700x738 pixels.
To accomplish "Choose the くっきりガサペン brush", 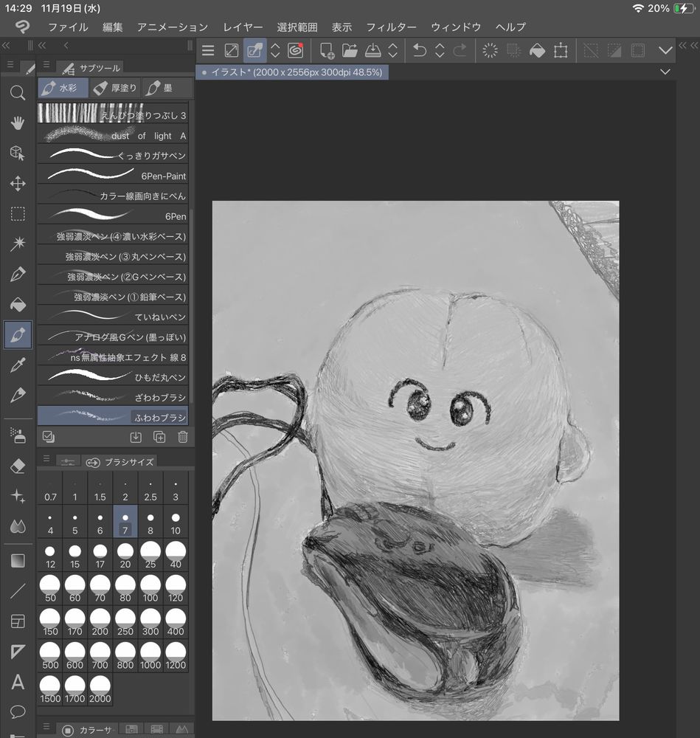I will tap(113, 155).
